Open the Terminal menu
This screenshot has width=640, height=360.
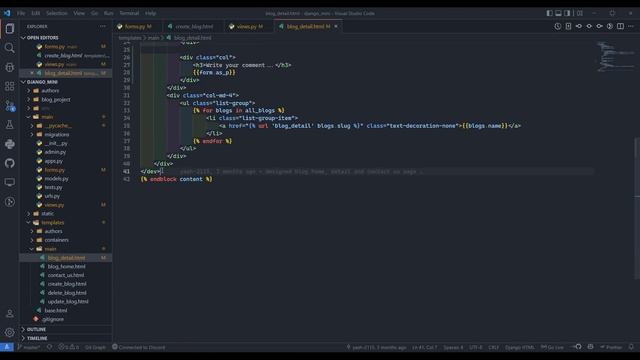click(129, 13)
